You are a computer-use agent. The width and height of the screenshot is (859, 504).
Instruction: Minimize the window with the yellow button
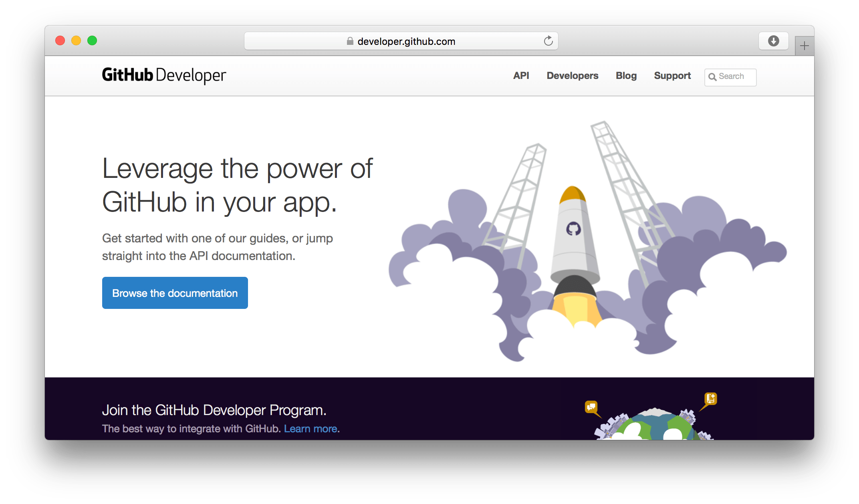(76, 40)
